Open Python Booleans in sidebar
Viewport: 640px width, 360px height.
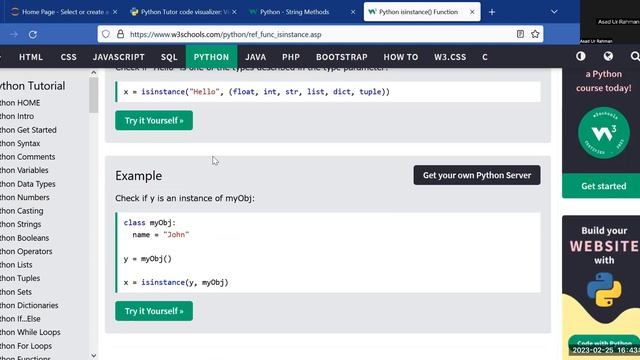pos(24,238)
